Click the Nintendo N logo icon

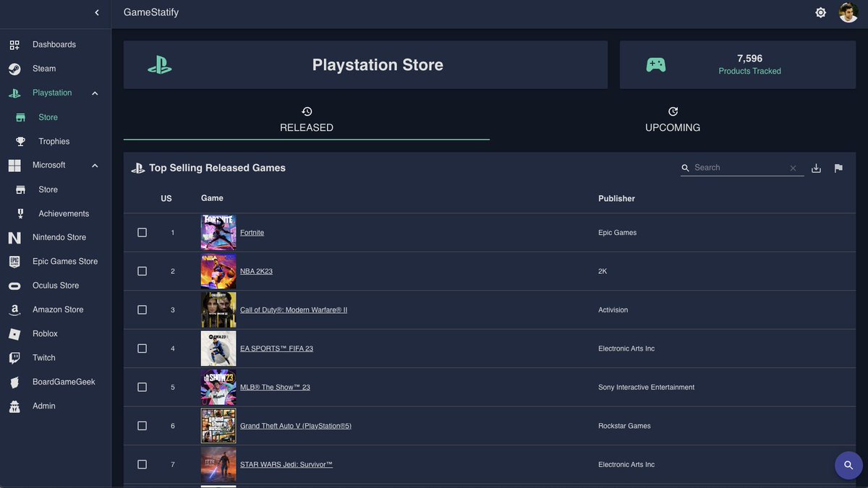(x=14, y=238)
